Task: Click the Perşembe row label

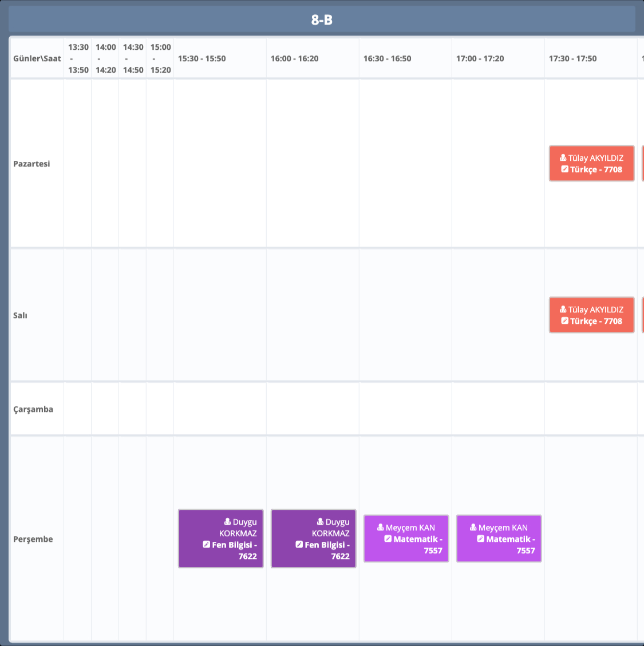Action: tap(33, 539)
